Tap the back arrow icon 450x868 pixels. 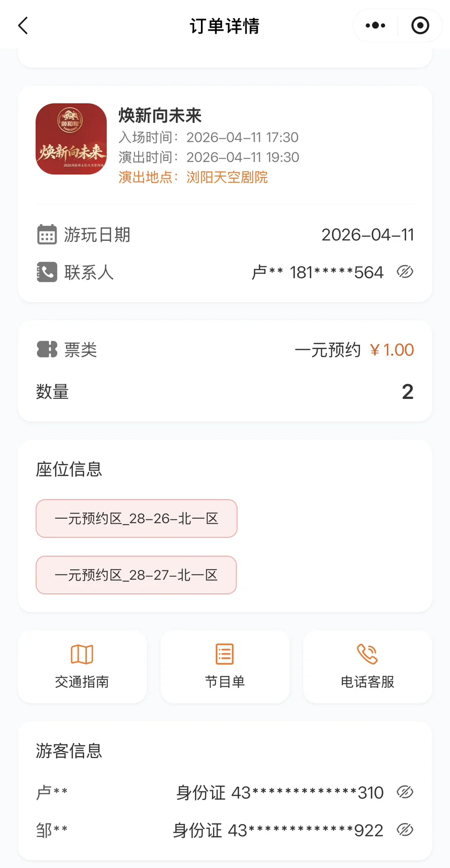point(23,26)
